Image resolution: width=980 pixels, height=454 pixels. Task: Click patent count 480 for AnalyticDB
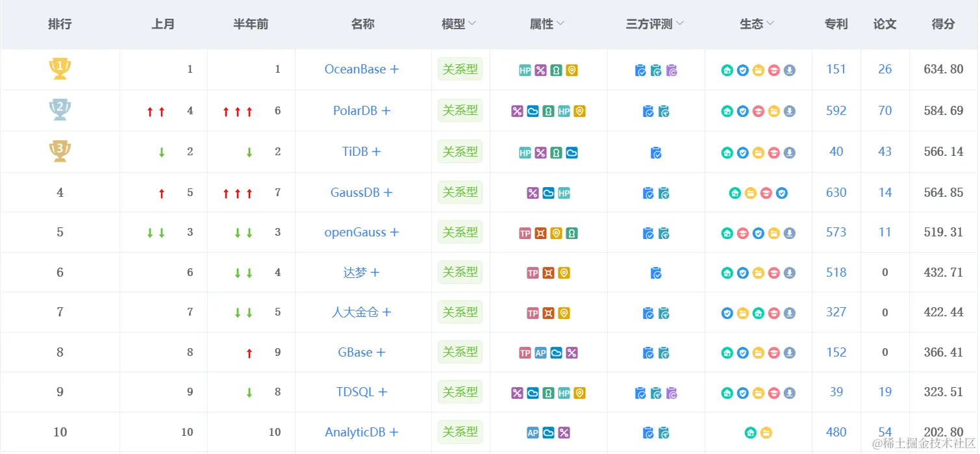(836, 432)
